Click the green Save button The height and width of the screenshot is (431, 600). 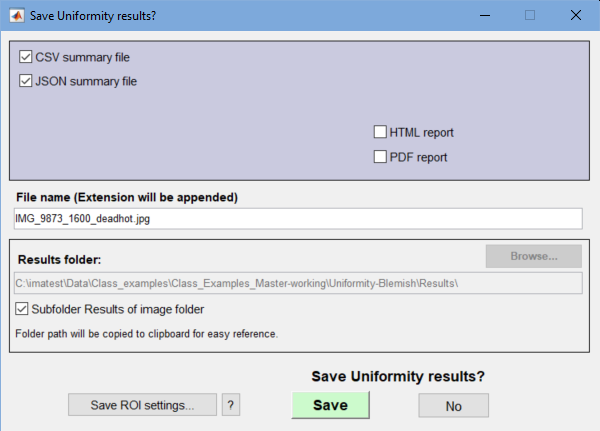331,405
